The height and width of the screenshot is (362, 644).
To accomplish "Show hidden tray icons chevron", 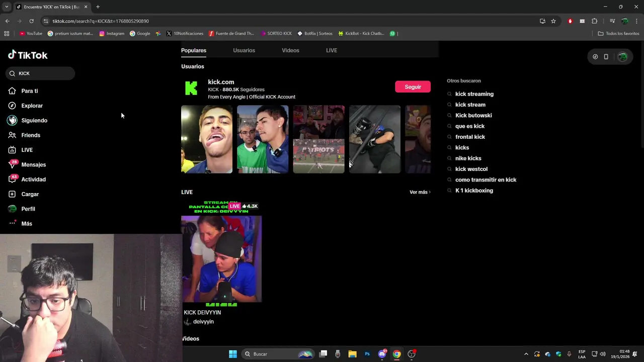I will coord(526,354).
